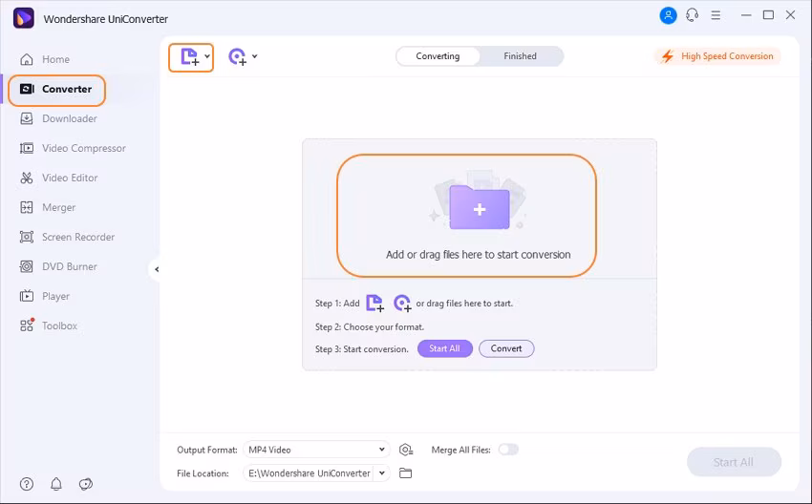Collapse the sidebar with the arrow handle
Viewport: 812px width, 504px height.
(156, 269)
